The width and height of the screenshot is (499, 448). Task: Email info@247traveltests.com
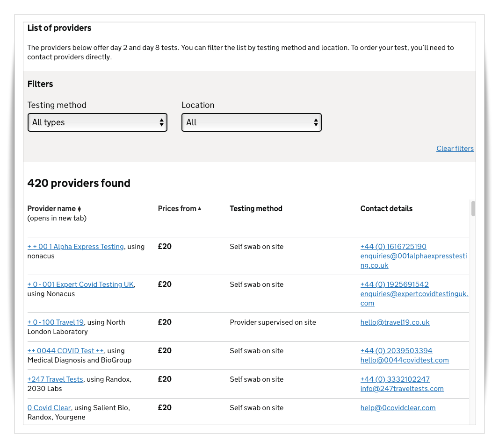tap(402, 389)
